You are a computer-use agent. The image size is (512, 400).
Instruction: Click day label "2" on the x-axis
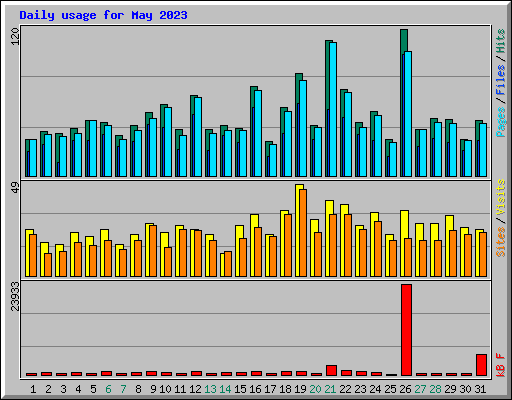[x=48, y=389]
